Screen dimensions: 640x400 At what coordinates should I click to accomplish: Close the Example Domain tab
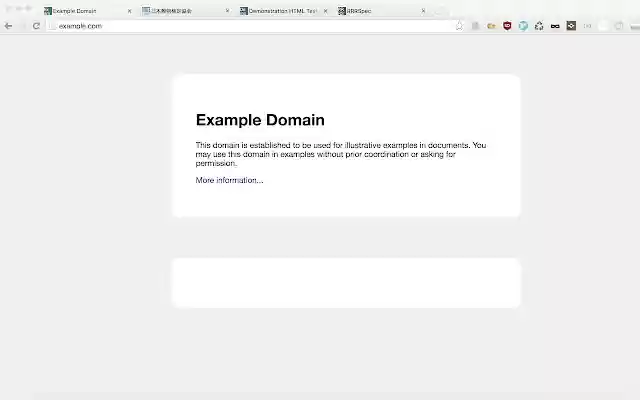(x=129, y=11)
